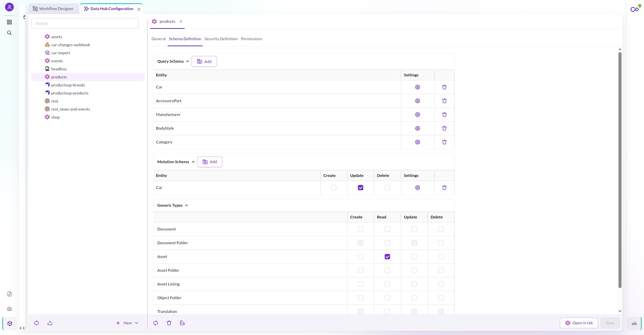Image resolution: width=644 pixels, height=335 pixels.
Task: Enable Create checkbox for Car mutation
Action: (x=334, y=188)
